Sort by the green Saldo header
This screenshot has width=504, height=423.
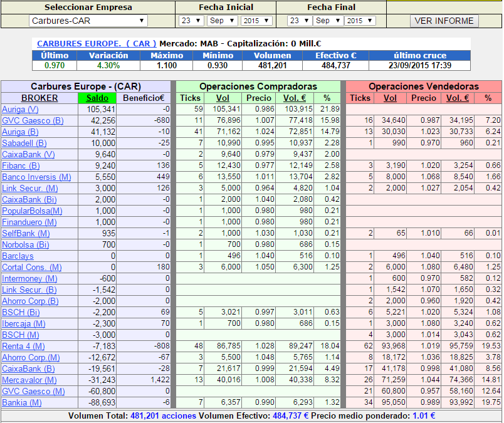tap(97, 98)
